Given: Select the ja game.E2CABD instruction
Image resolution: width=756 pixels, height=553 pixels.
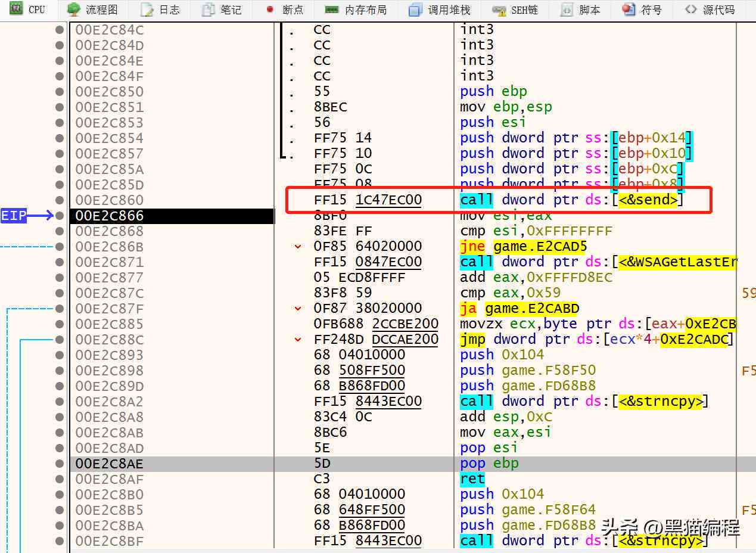Looking at the screenshot, I should [519, 309].
